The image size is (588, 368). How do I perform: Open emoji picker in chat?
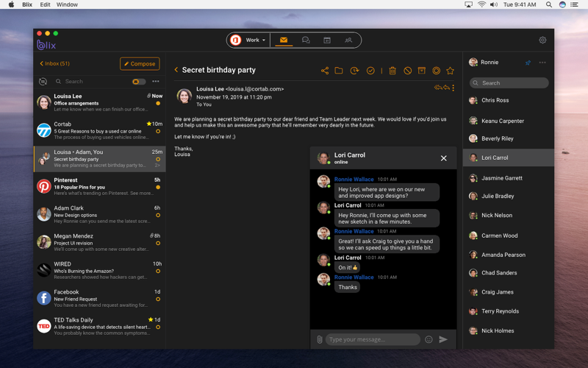pyautogui.click(x=429, y=339)
